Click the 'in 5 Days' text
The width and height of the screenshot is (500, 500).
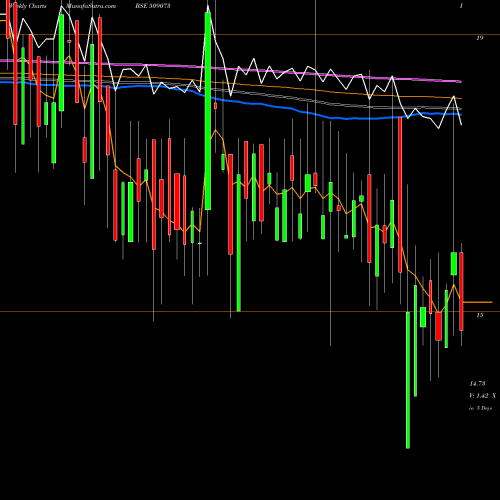pos(480,408)
